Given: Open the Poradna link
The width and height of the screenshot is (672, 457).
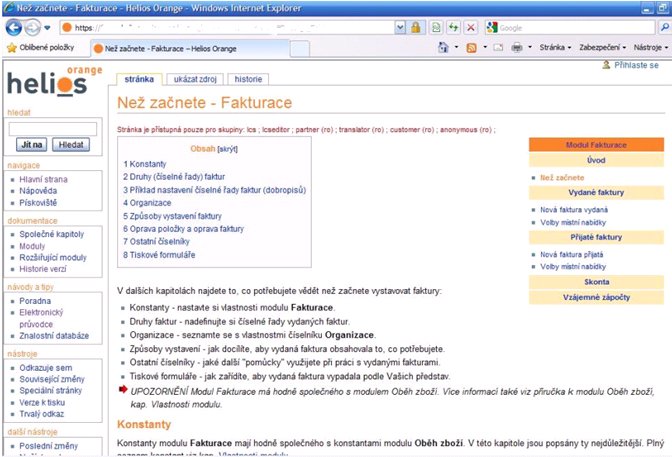Looking at the screenshot, I should (35, 301).
